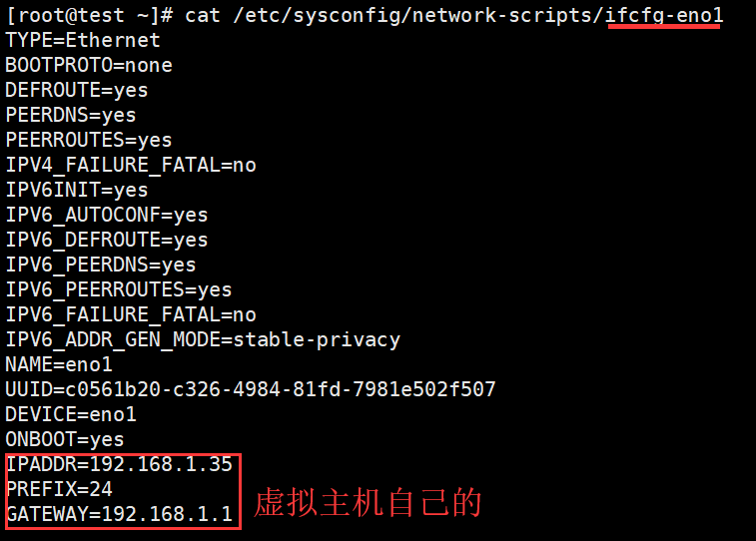
Task: Click the ONBOOT=yes line
Action: (x=65, y=439)
